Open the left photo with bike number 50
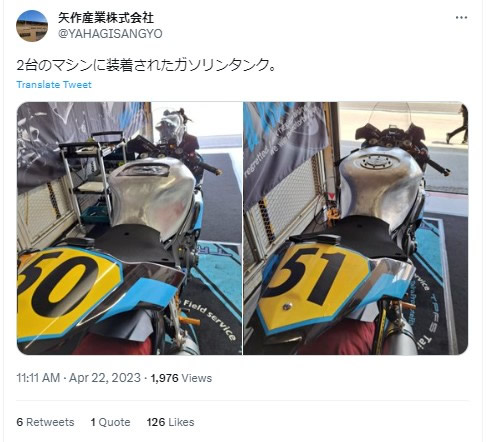This screenshot has width=487, height=442. pos(129,228)
